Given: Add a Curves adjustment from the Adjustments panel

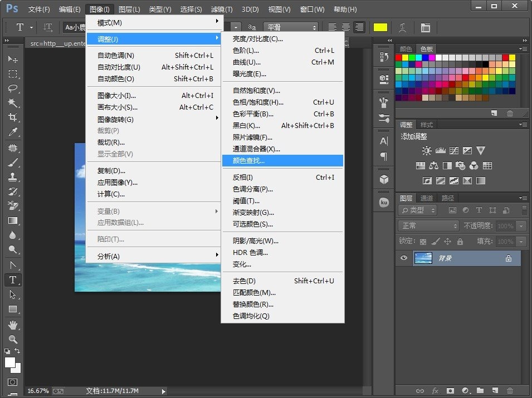Looking at the screenshot, I should tap(454, 150).
